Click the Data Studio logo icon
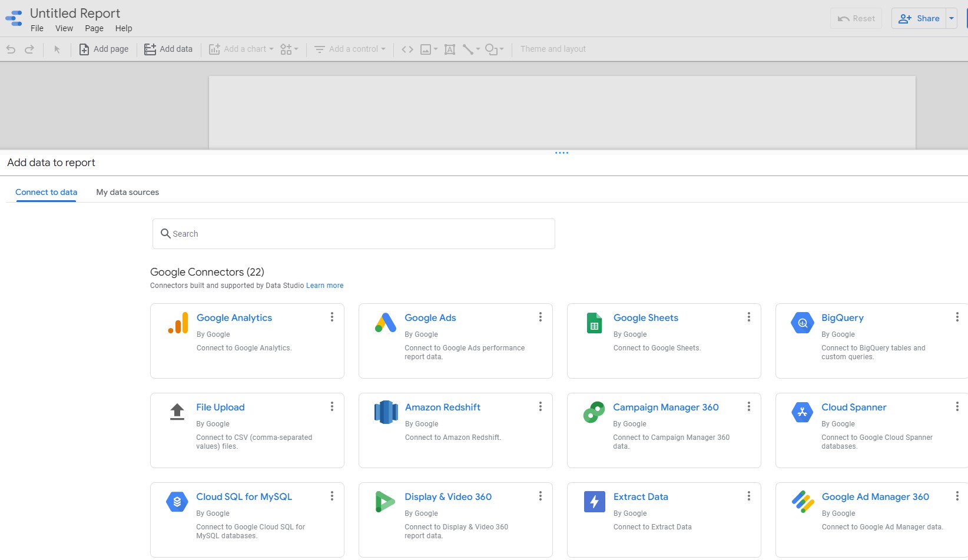 (x=14, y=18)
